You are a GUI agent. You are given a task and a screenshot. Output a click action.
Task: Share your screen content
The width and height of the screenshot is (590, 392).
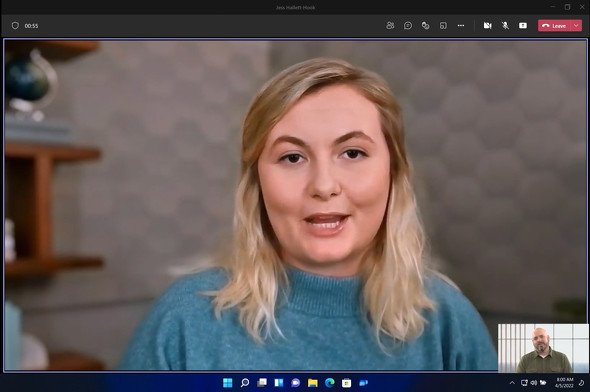click(523, 26)
